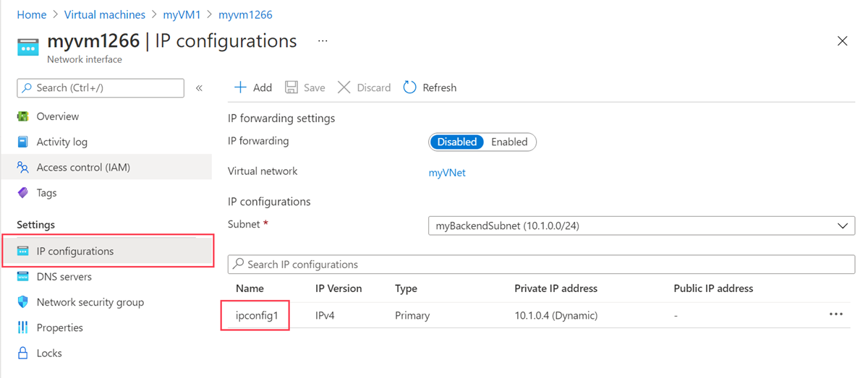
Task: Click the Add plus icon
Action: click(240, 87)
